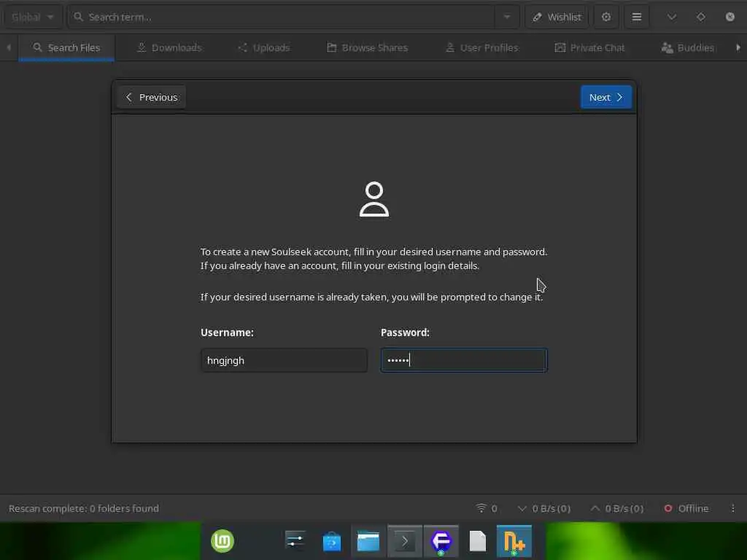Open the file manager taskbar icon

tap(368, 542)
